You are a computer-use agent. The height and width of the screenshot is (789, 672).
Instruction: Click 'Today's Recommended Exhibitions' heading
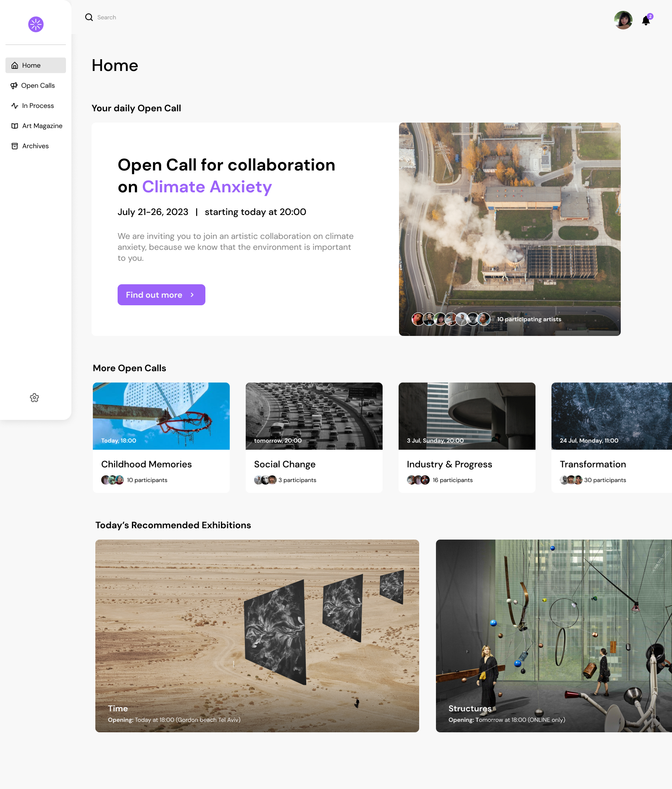(x=173, y=525)
